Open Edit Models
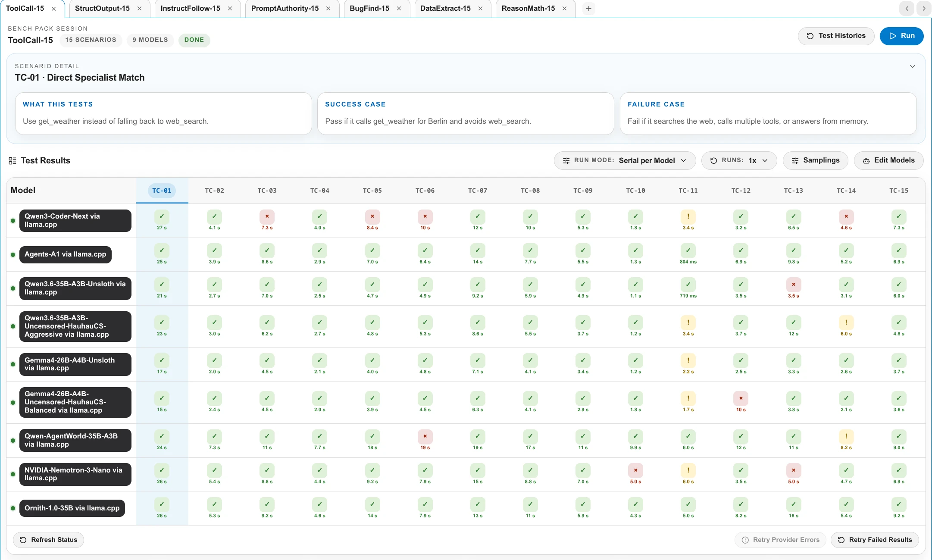The height and width of the screenshot is (560, 932). pyautogui.click(x=888, y=160)
